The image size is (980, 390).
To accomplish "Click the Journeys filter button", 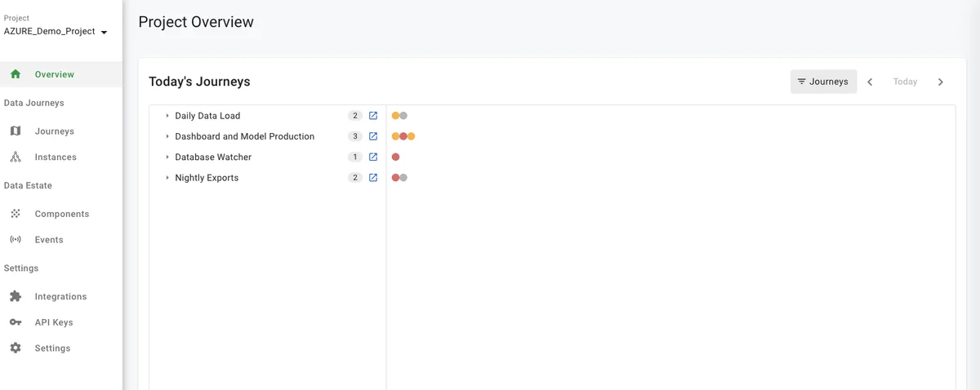I will tap(823, 82).
